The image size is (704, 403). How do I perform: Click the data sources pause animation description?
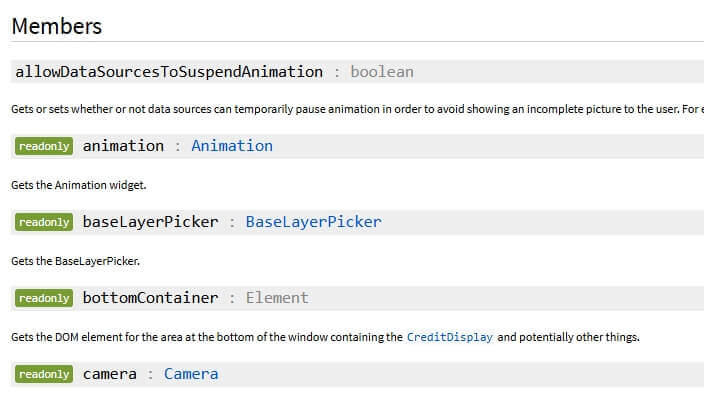[x=357, y=109]
